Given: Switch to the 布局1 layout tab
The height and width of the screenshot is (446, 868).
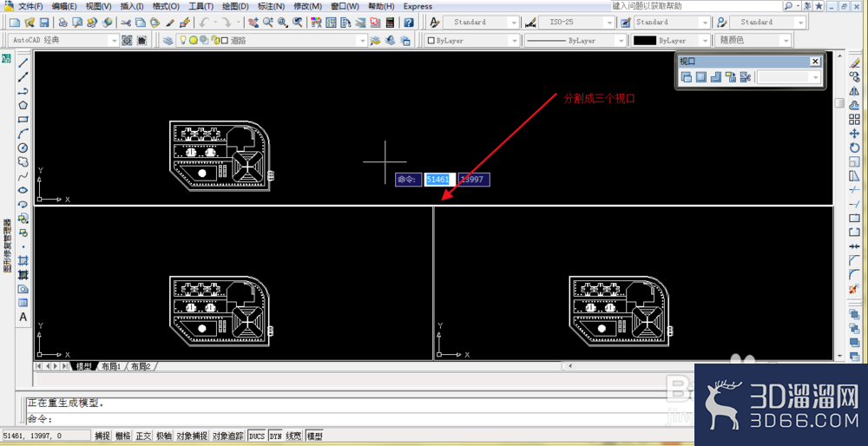Looking at the screenshot, I should click(111, 366).
